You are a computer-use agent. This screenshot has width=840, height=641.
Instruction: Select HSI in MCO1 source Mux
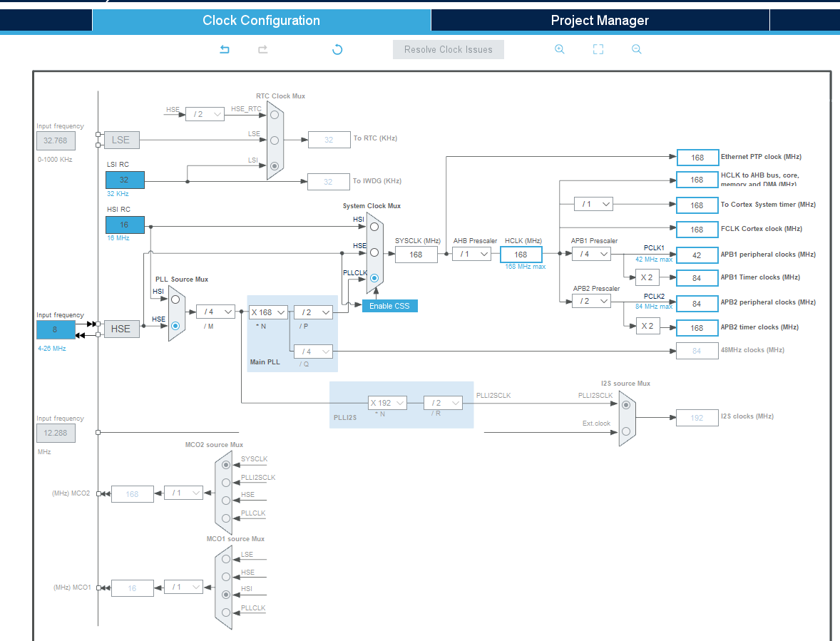[x=226, y=595]
